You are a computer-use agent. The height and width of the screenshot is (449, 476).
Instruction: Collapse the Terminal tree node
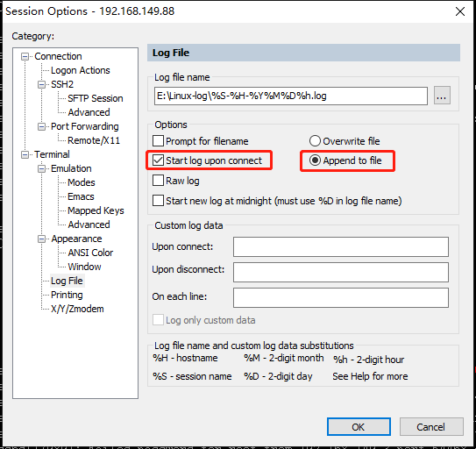[25, 154]
